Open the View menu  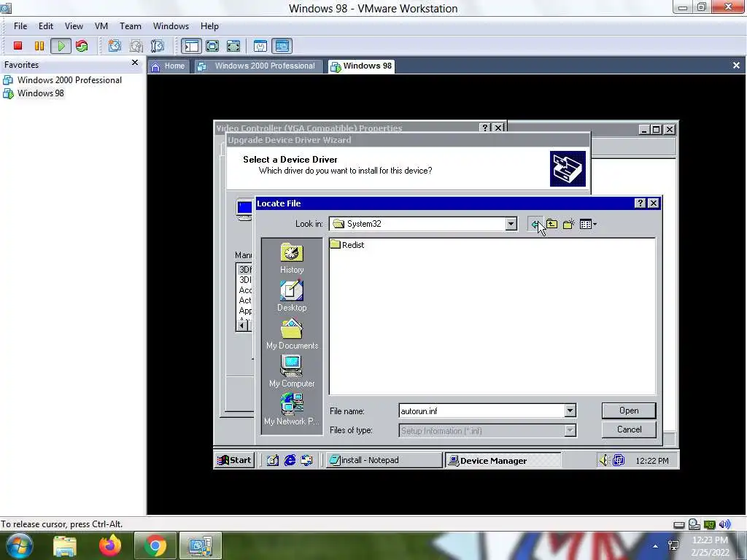pos(74,26)
